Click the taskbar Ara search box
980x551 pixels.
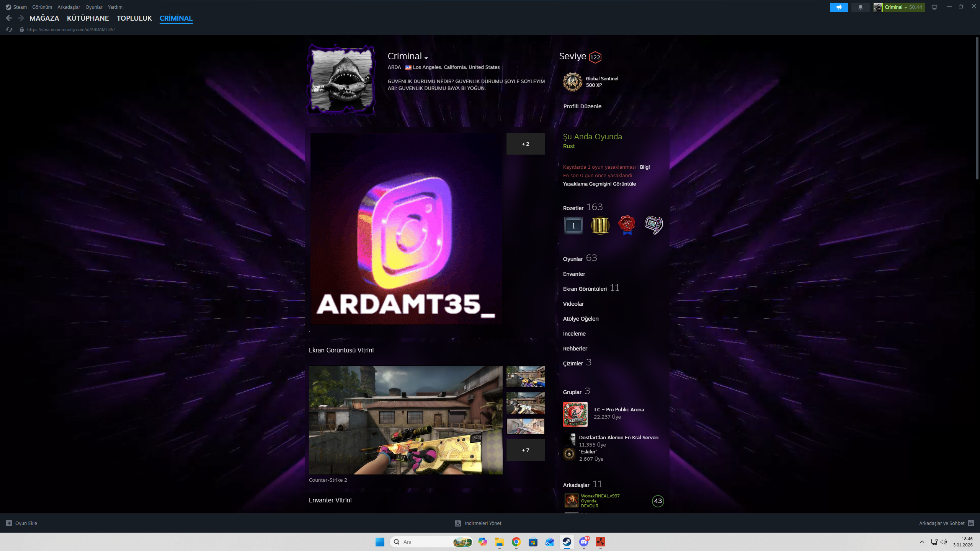pos(431,542)
